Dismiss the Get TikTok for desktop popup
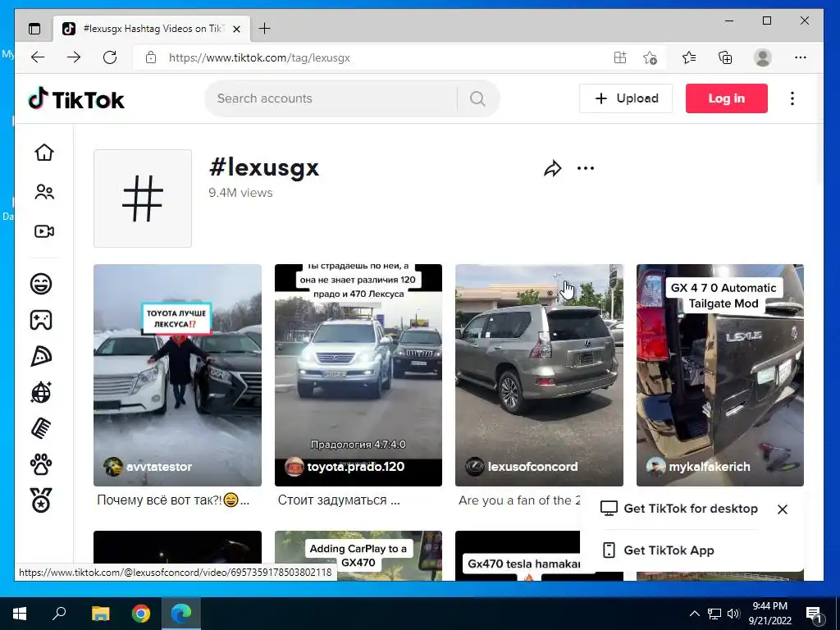This screenshot has width=840, height=630. (x=782, y=509)
